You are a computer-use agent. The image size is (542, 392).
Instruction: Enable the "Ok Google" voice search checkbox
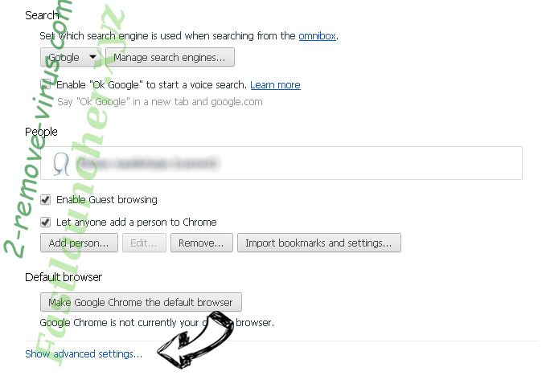[46, 84]
